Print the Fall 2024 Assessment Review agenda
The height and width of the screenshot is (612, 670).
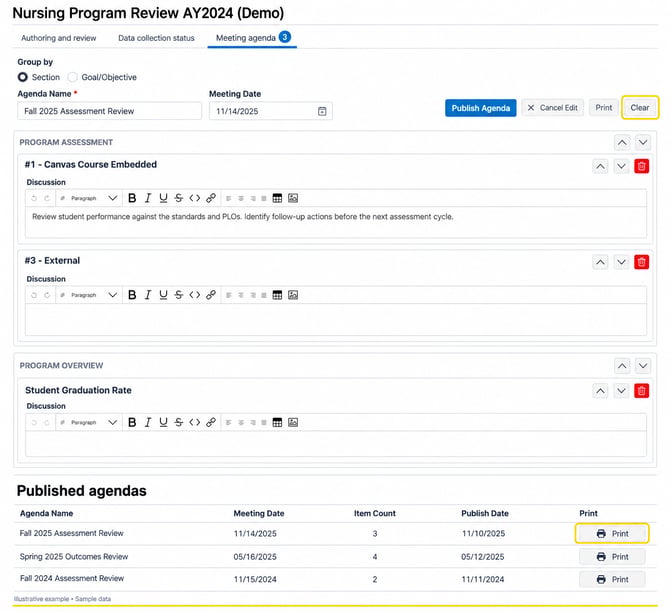point(612,579)
